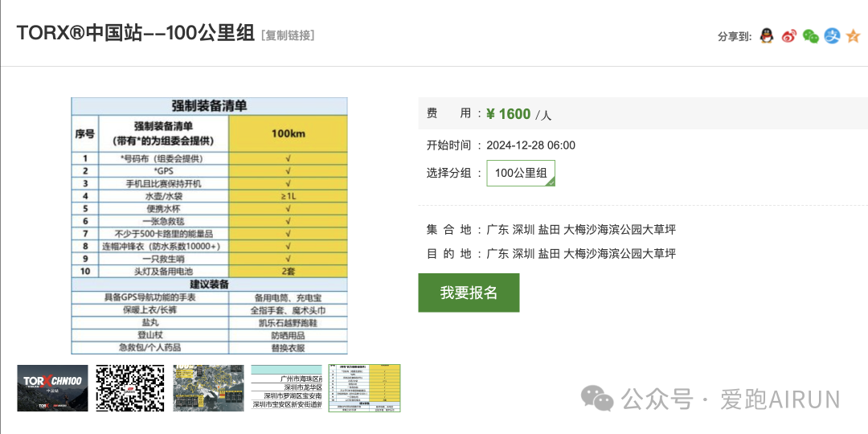
Task: Select the 100公里组 group option
Action: click(x=521, y=173)
